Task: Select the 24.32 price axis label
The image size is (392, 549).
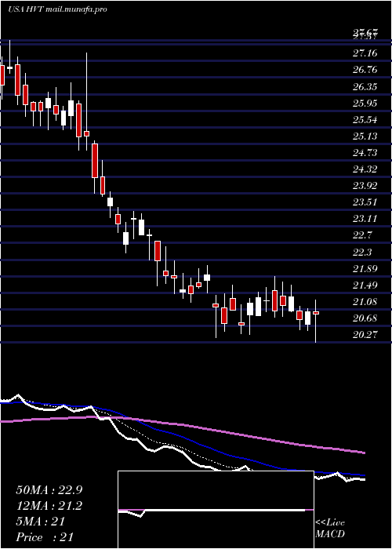Action: 365,169
